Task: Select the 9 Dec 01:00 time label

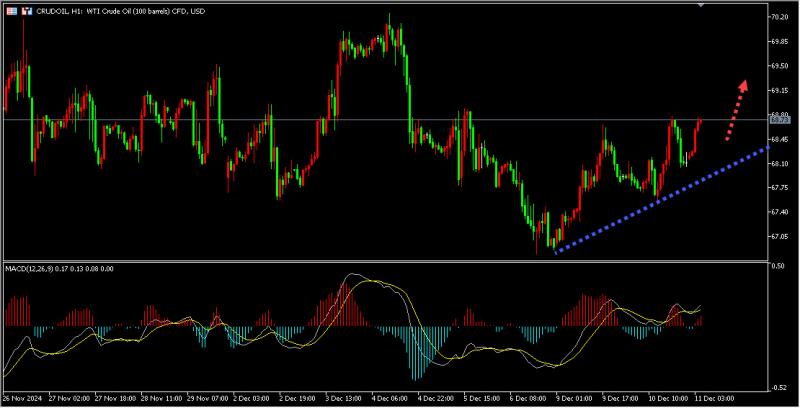Action: [573, 398]
